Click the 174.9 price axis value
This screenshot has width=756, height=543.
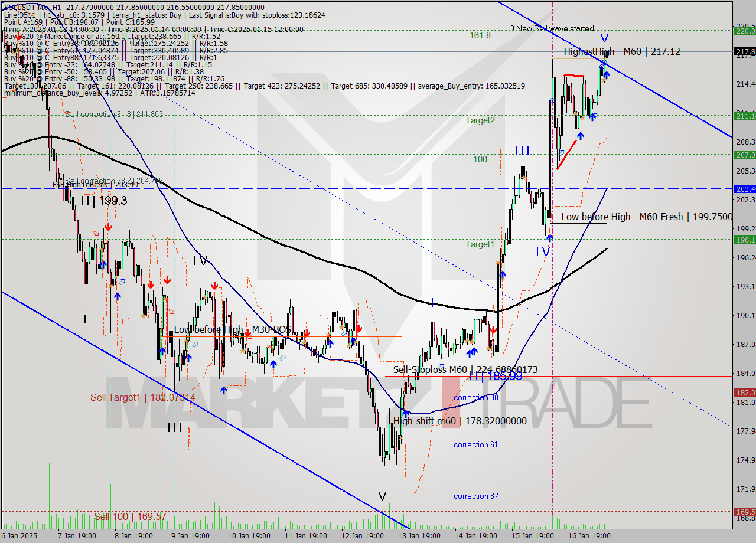tap(745, 460)
